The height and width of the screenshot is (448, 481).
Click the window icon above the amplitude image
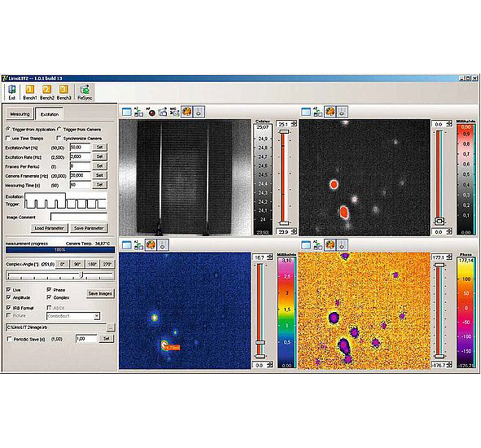127,243
